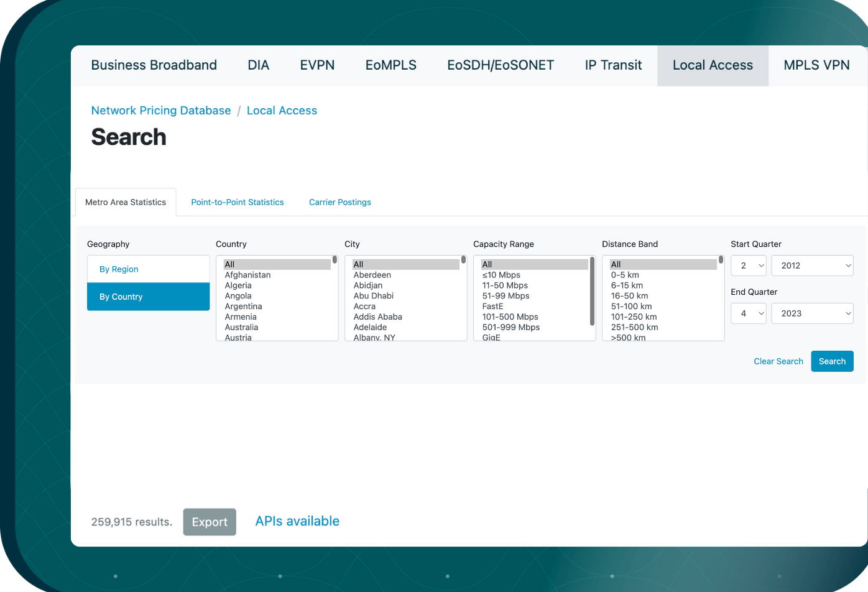Clear the current search filters
This screenshot has width=868, height=592.
[778, 361]
